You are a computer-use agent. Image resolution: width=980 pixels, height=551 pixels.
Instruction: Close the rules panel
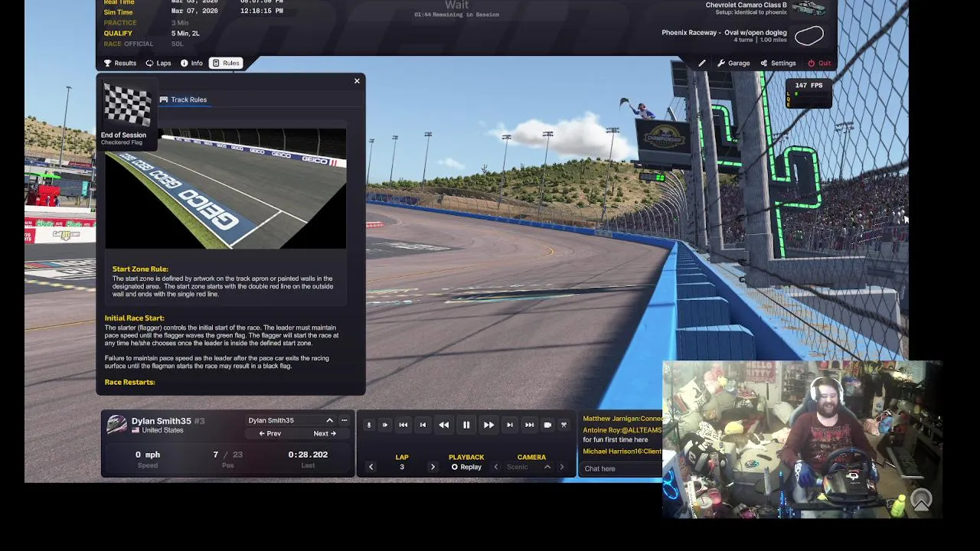pos(357,81)
